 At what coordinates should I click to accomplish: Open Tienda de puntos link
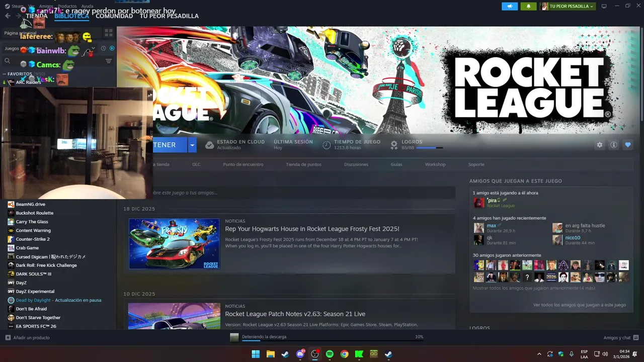click(x=303, y=164)
